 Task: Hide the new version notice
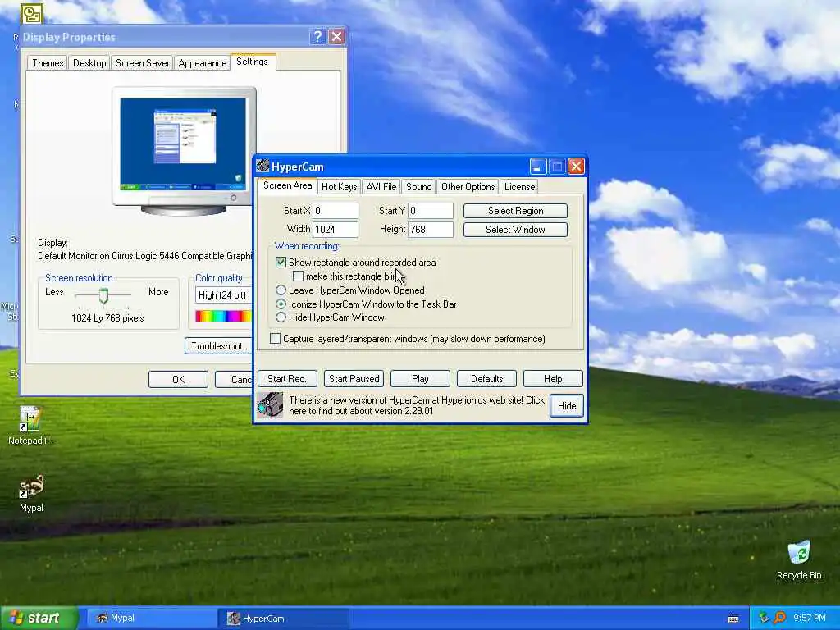point(567,405)
